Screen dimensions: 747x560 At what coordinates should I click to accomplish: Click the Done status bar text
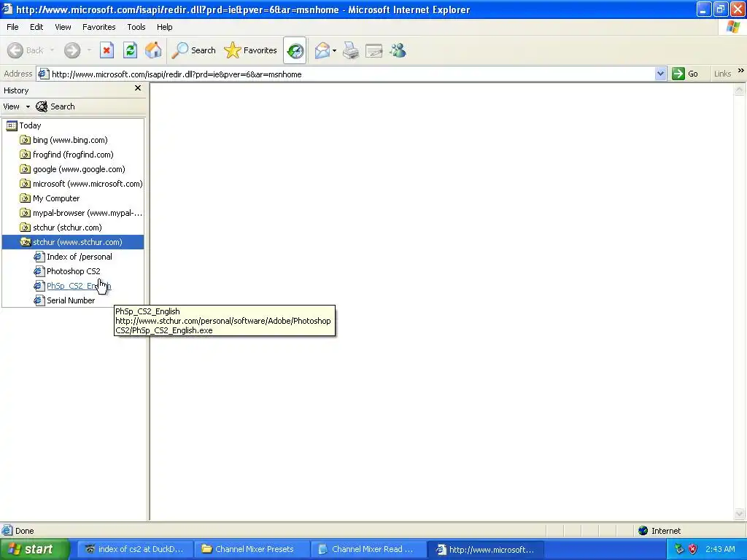tap(24, 531)
